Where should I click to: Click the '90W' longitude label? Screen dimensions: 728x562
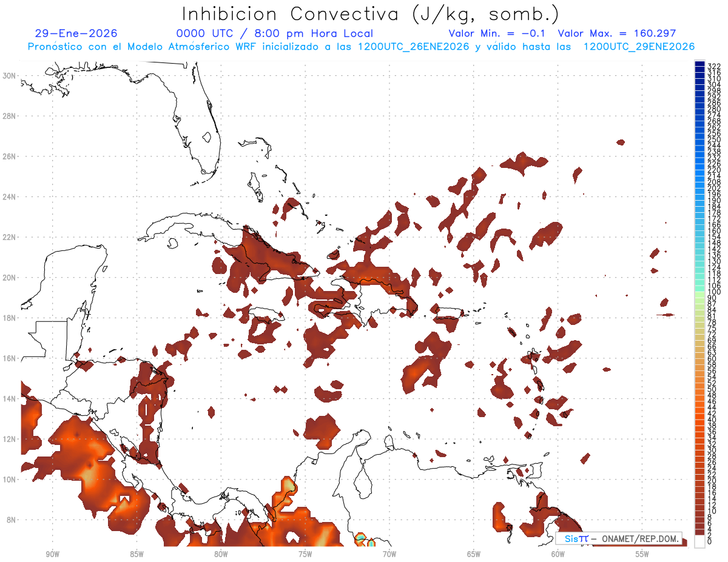click(x=52, y=554)
